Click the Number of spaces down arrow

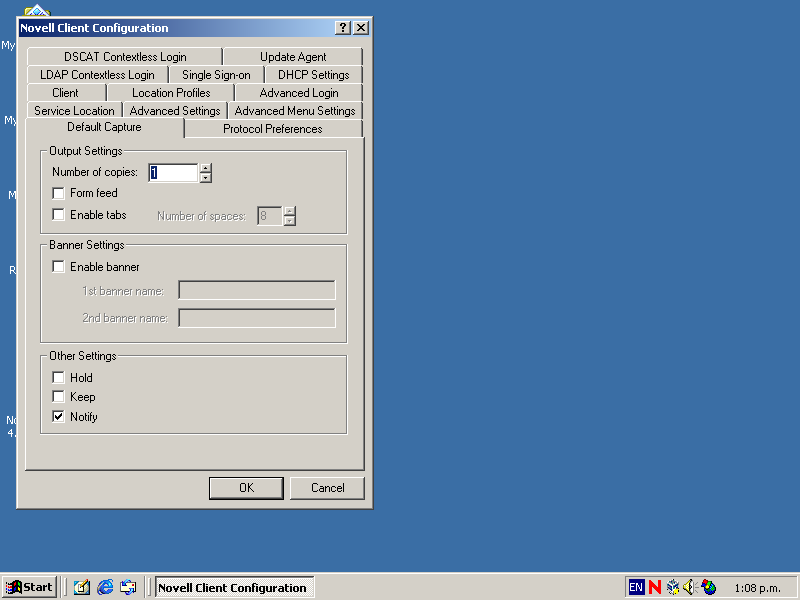pyautogui.click(x=290, y=221)
